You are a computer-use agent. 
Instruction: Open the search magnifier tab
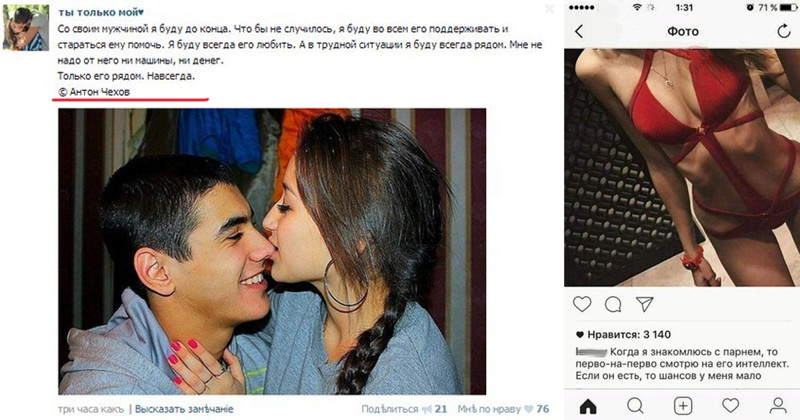click(635, 406)
